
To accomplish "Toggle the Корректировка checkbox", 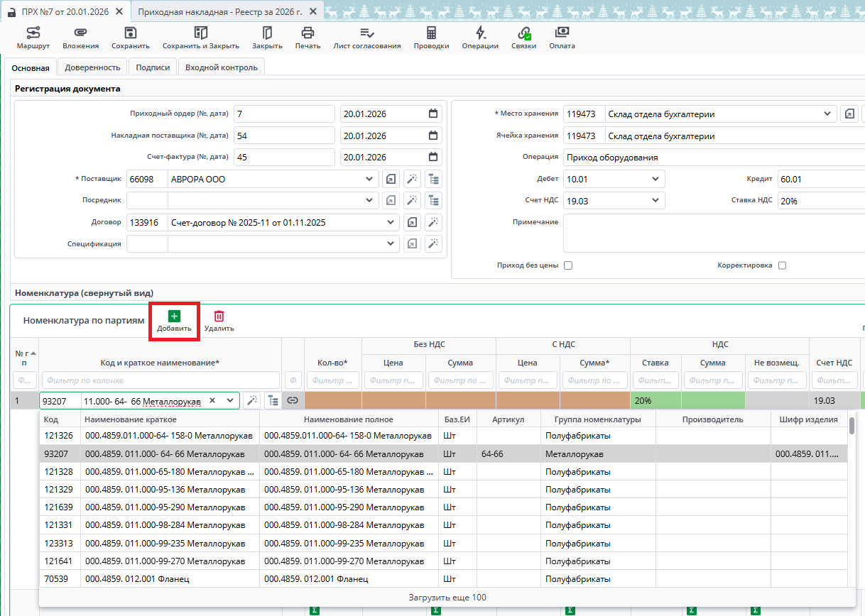I will pyautogui.click(x=782, y=265).
